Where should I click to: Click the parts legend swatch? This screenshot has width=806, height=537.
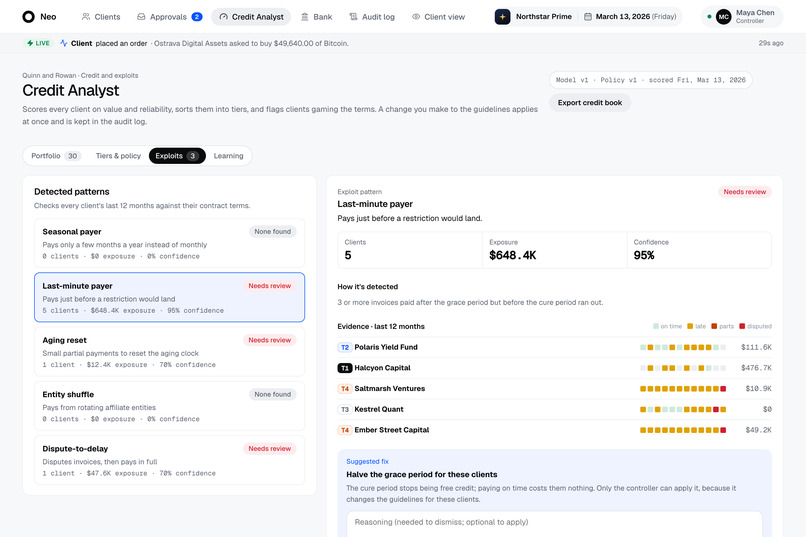[714, 326]
